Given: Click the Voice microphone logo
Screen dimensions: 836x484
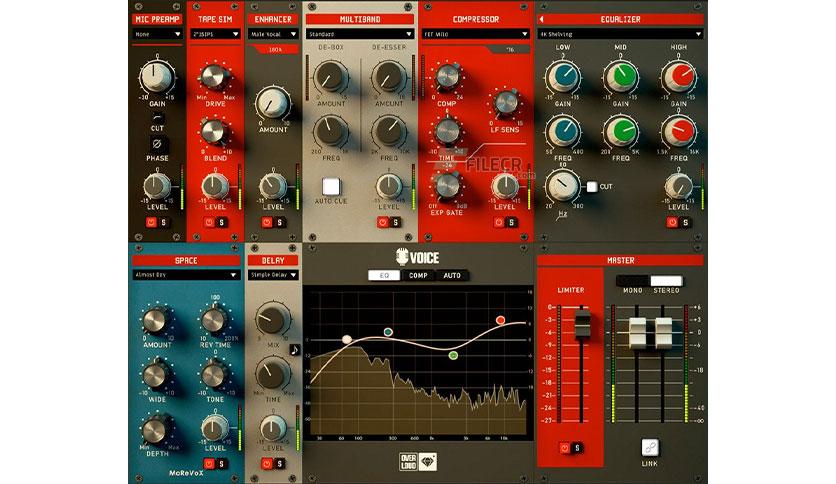Looking at the screenshot, I should [x=401, y=257].
